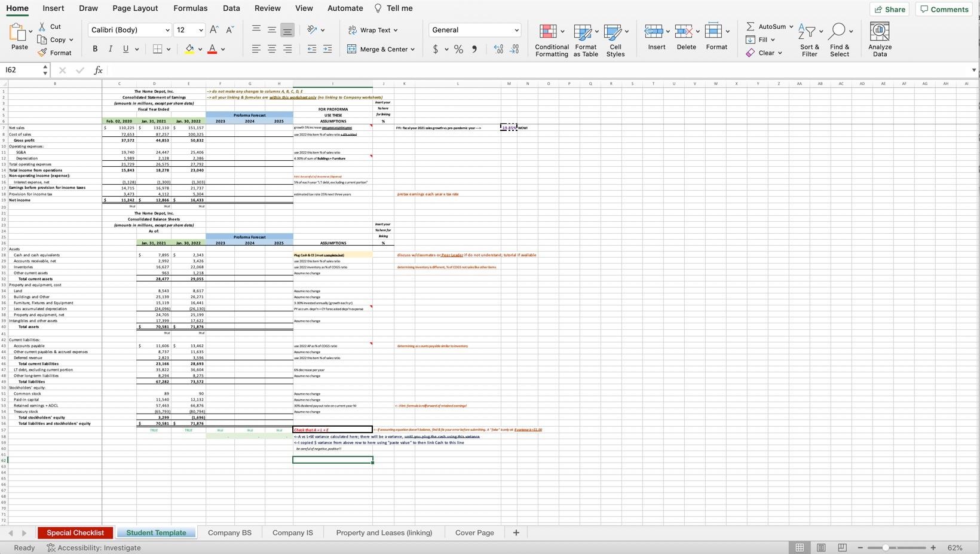Open Format as Table gallery
The height and width of the screenshot is (554, 980).
point(586,40)
